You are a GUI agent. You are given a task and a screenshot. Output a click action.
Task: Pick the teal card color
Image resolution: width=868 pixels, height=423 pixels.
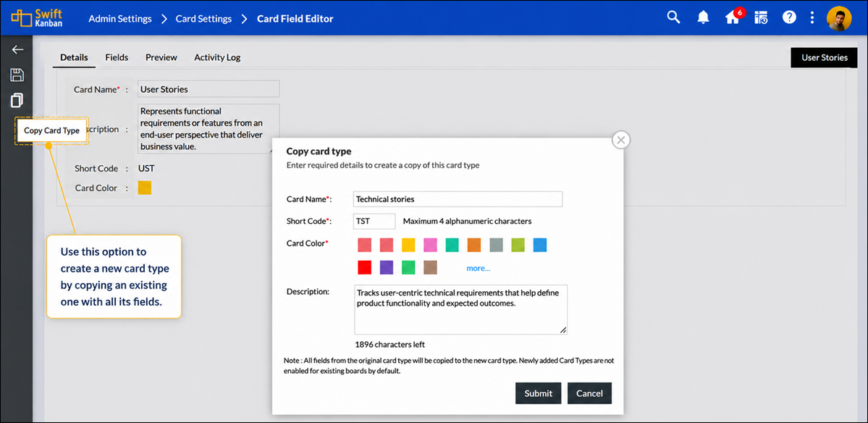tap(452, 245)
